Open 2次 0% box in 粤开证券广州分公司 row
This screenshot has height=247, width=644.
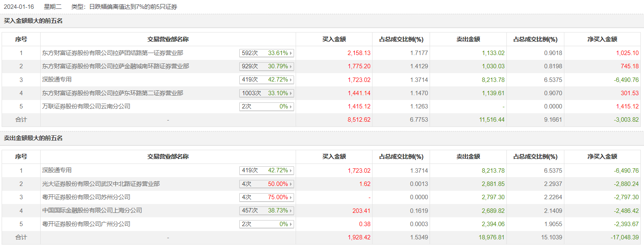coord(266,224)
